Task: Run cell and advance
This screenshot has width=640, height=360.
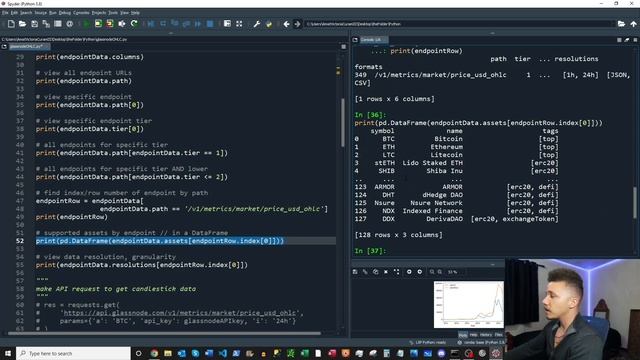Action: tap(110, 24)
